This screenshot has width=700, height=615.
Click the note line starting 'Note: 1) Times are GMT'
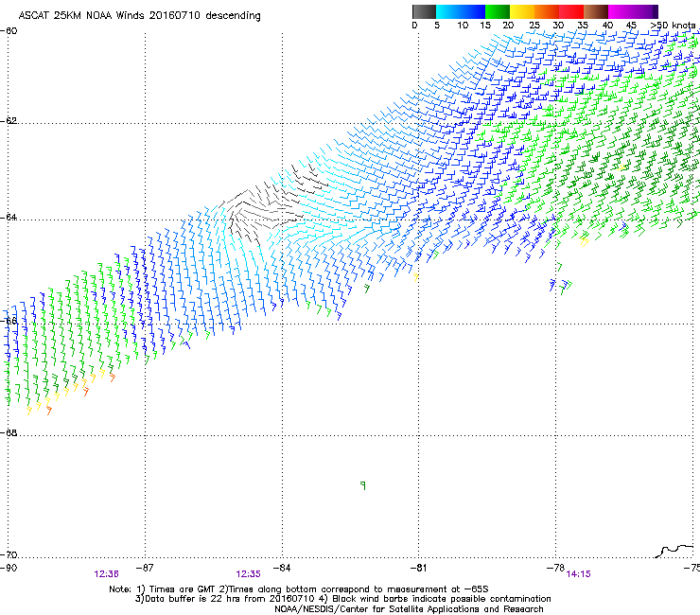299,589
